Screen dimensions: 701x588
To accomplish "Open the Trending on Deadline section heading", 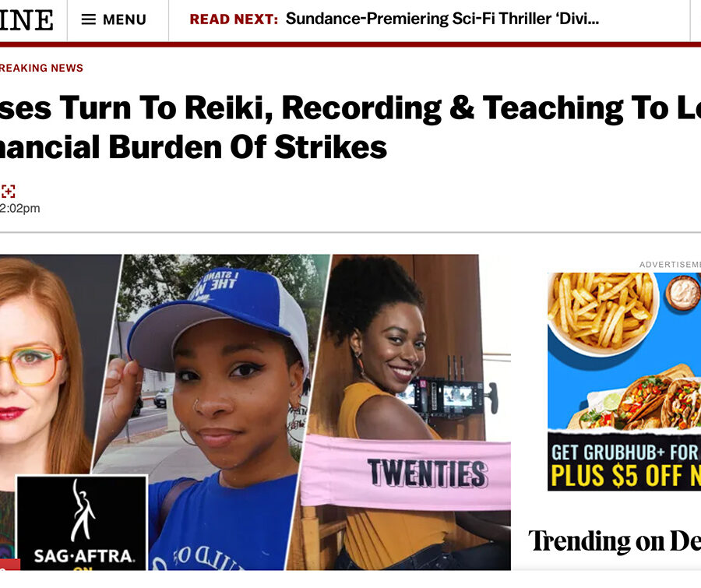I will 615,540.
